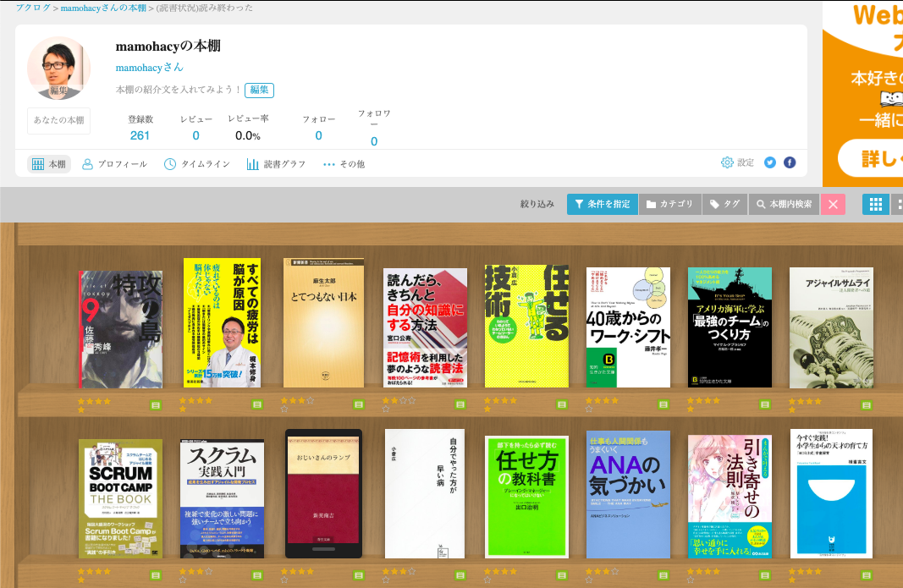
Task: Open おじいさんのランプ e-book cover
Action: [323, 493]
